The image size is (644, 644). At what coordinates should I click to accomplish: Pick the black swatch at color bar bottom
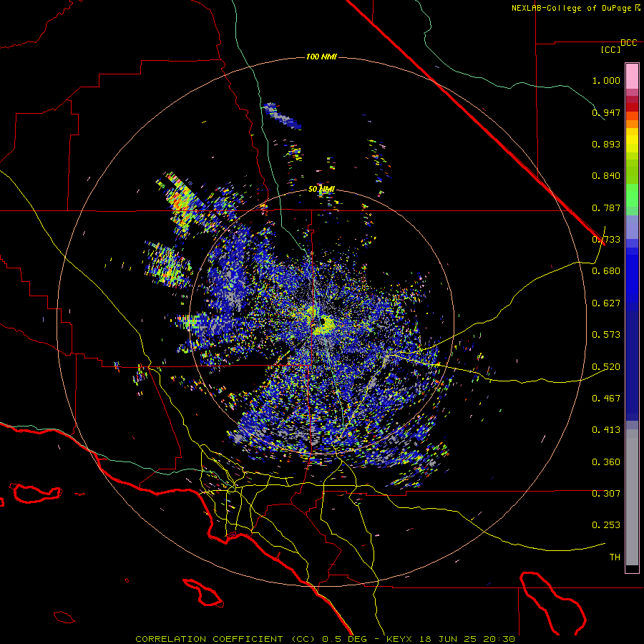pos(632,569)
